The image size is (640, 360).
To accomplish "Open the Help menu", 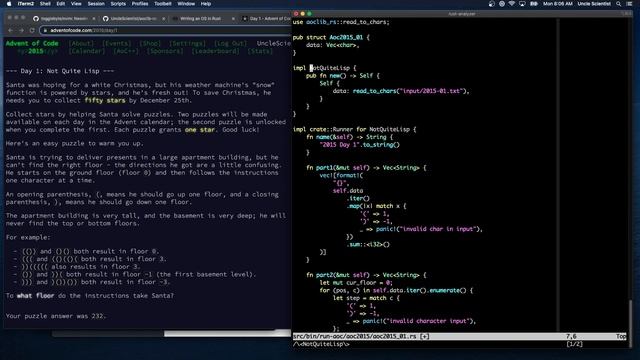I will point(206,4).
